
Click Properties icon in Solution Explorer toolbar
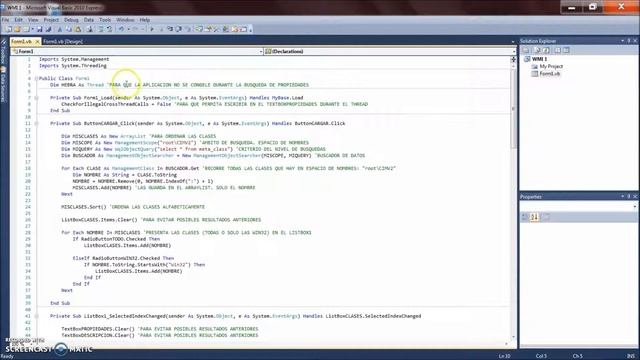527,50
